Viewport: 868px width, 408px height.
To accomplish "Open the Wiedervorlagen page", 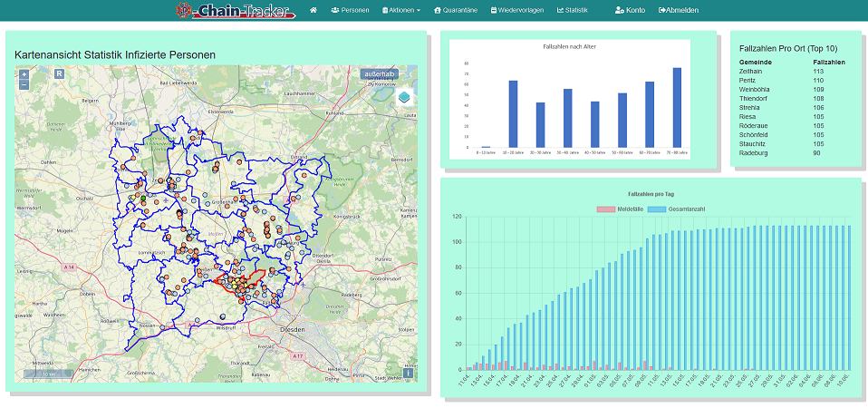I will [x=517, y=10].
